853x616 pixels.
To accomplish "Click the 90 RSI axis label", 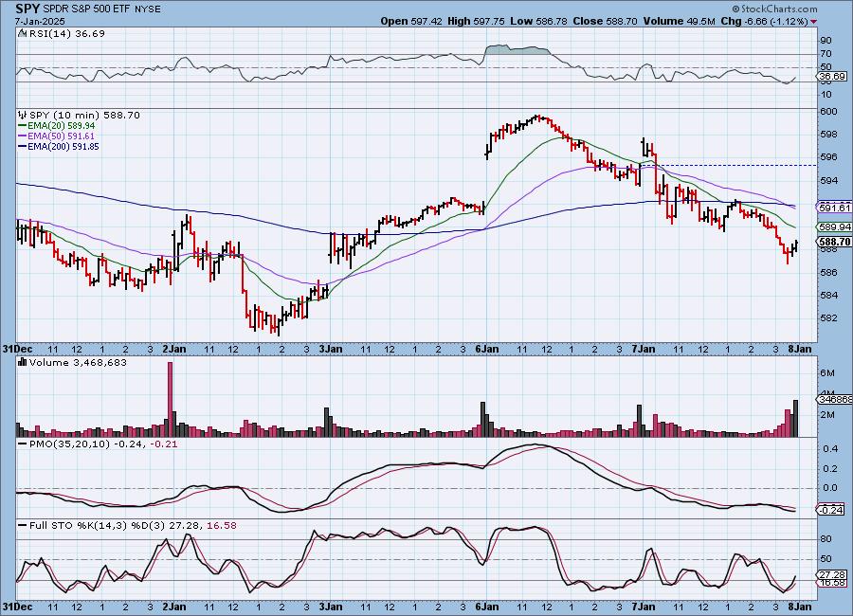I will click(x=826, y=40).
